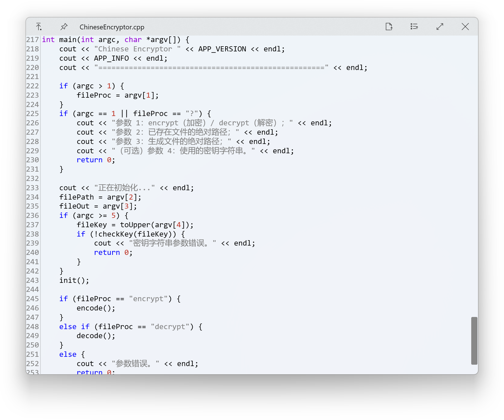504x420 pixels.
Task: Click 'fileOut = argv[3];' line
Action: [98, 206]
